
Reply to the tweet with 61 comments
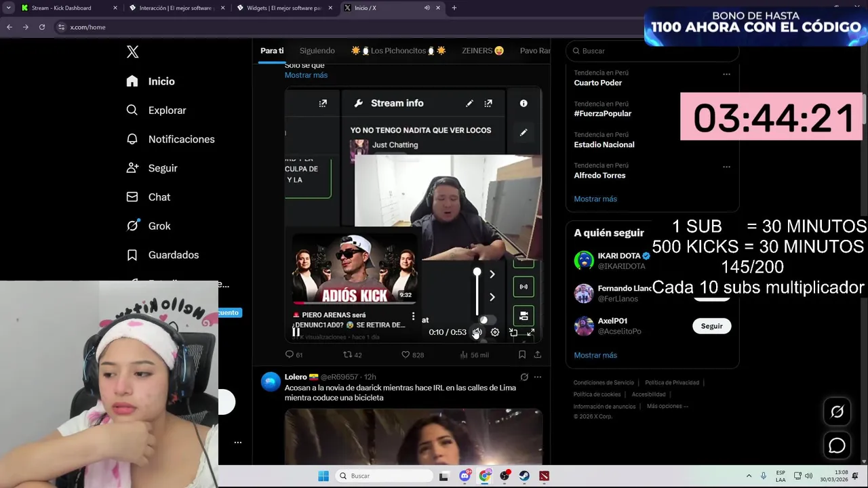click(x=294, y=354)
